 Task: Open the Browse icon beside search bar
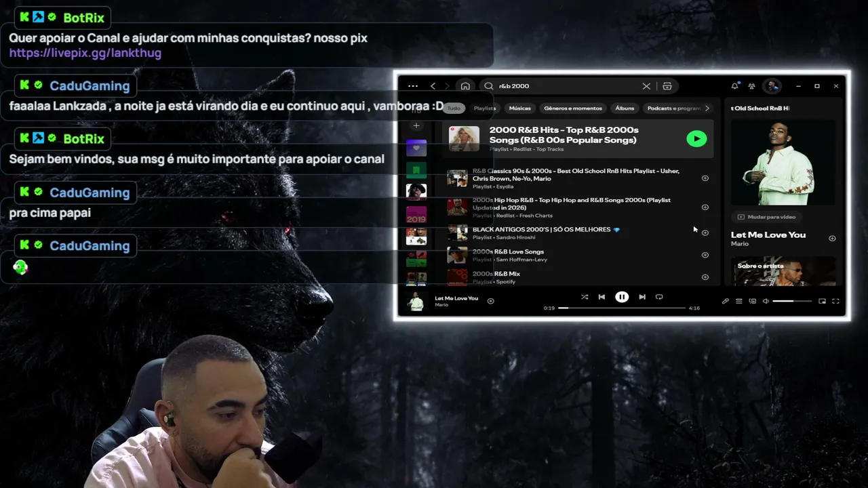pyautogui.click(x=667, y=86)
